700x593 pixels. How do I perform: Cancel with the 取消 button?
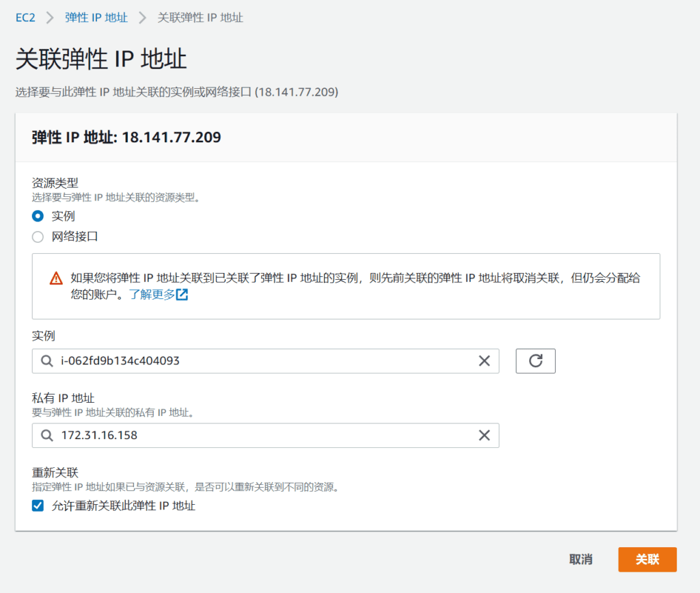point(580,559)
